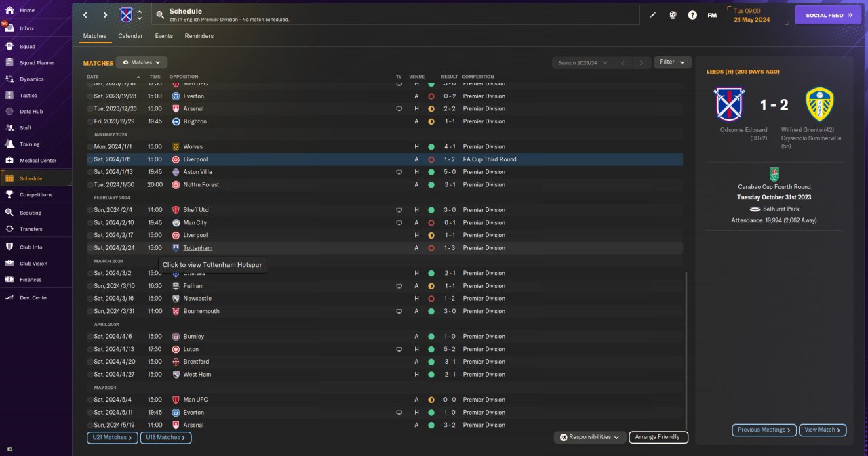This screenshot has width=868, height=456.
Task: Open Training in sidebar
Action: click(x=29, y=144)
